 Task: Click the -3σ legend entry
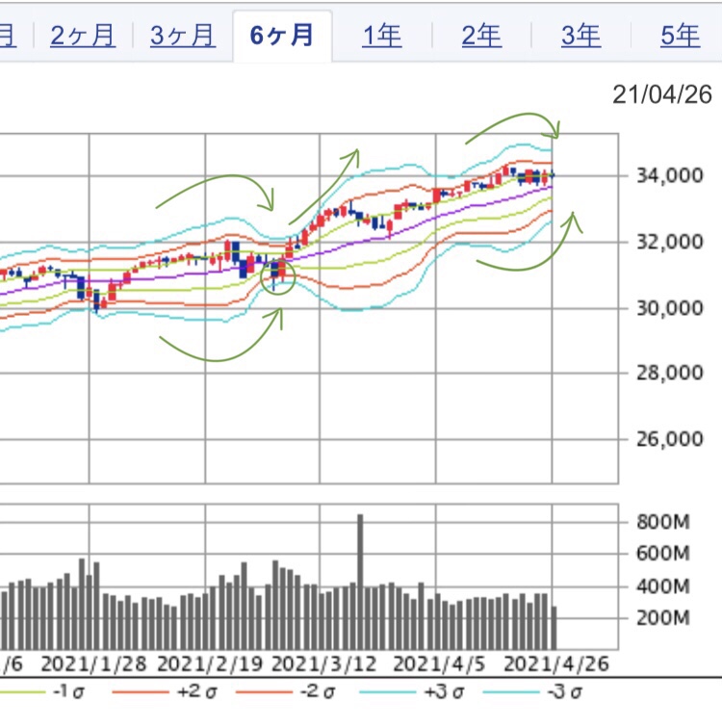click(x=533, y=692)
